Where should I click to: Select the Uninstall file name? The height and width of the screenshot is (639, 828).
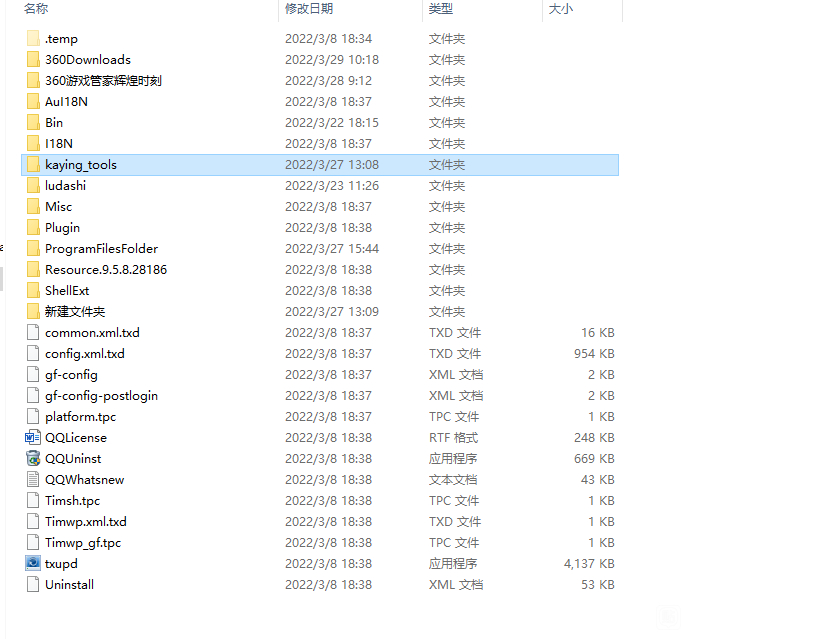pyautogui.click(x=69, y=585)
